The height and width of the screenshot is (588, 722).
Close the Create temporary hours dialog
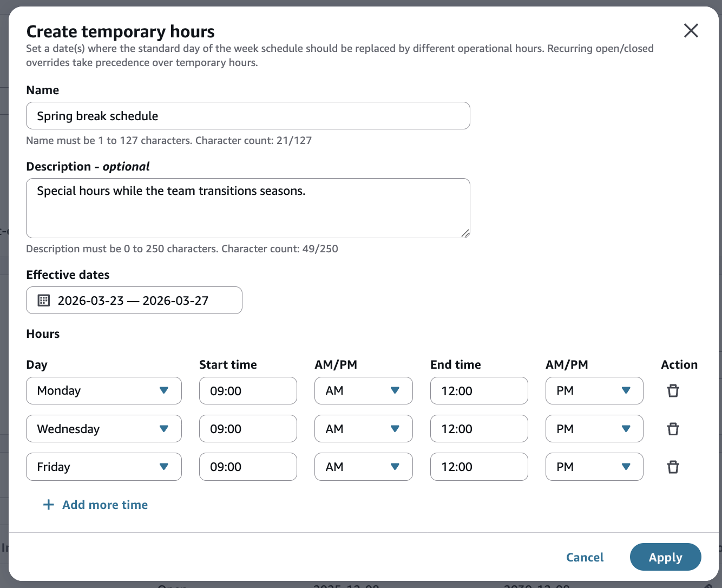pyautogui.click(x=691, y=31)
